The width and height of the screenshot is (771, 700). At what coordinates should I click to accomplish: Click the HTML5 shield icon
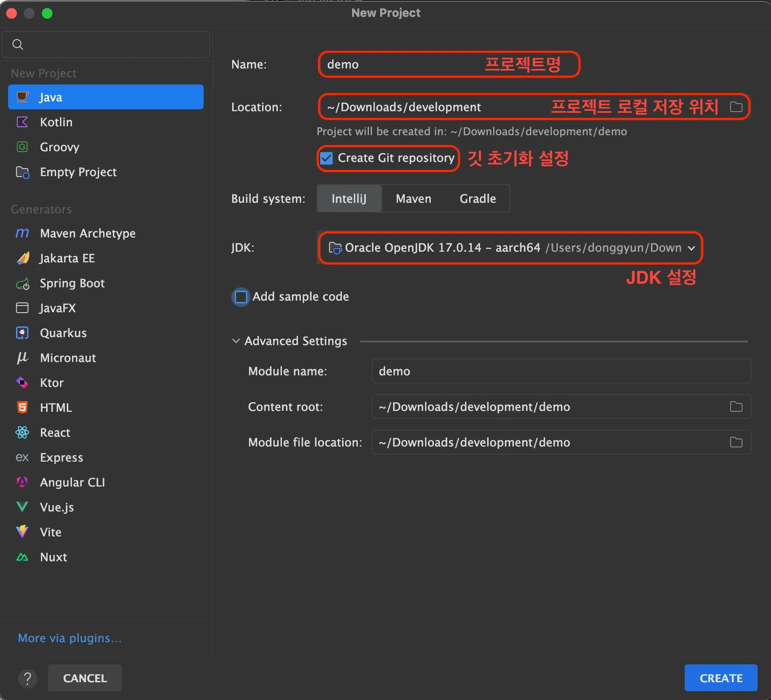tap(22, 407)
